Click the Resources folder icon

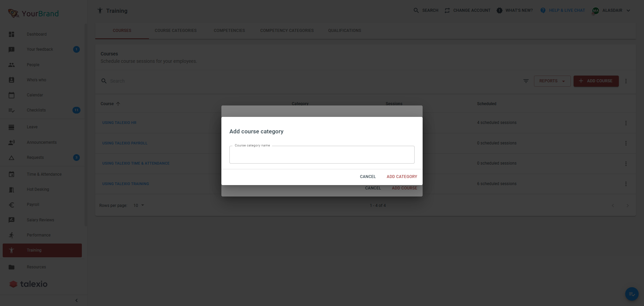(x=11, y=267)
